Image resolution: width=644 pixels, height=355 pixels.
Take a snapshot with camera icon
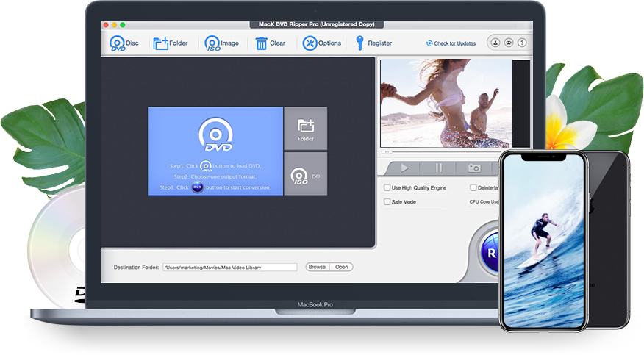(474, 168)
